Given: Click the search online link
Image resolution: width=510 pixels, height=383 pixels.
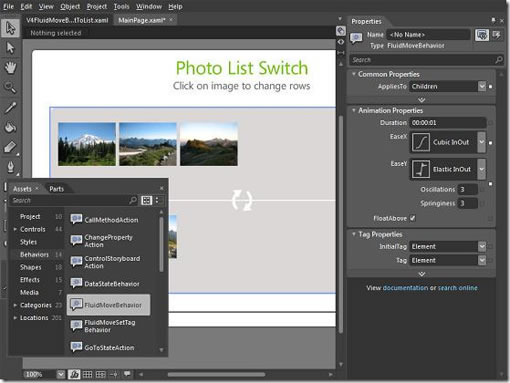Looking at the screenshot, I should [457, 288].
